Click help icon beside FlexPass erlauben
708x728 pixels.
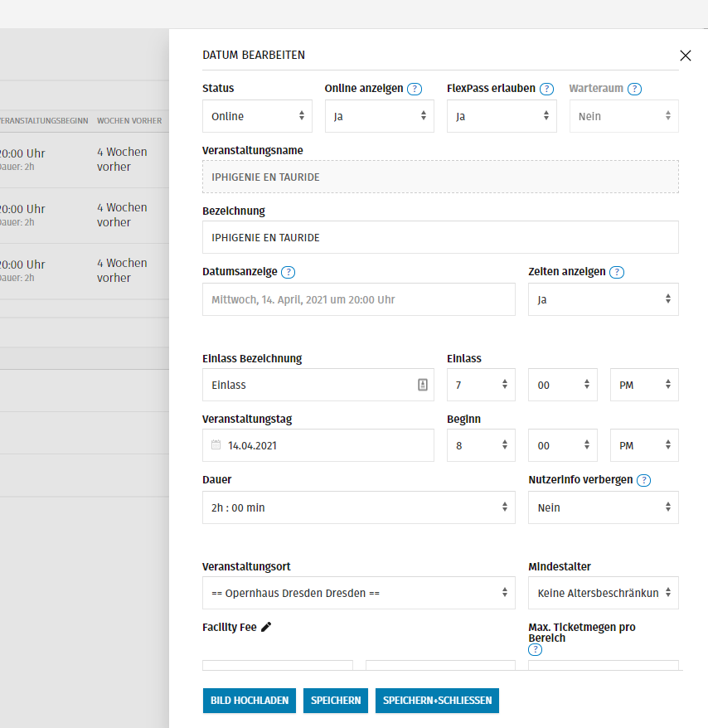547,89
